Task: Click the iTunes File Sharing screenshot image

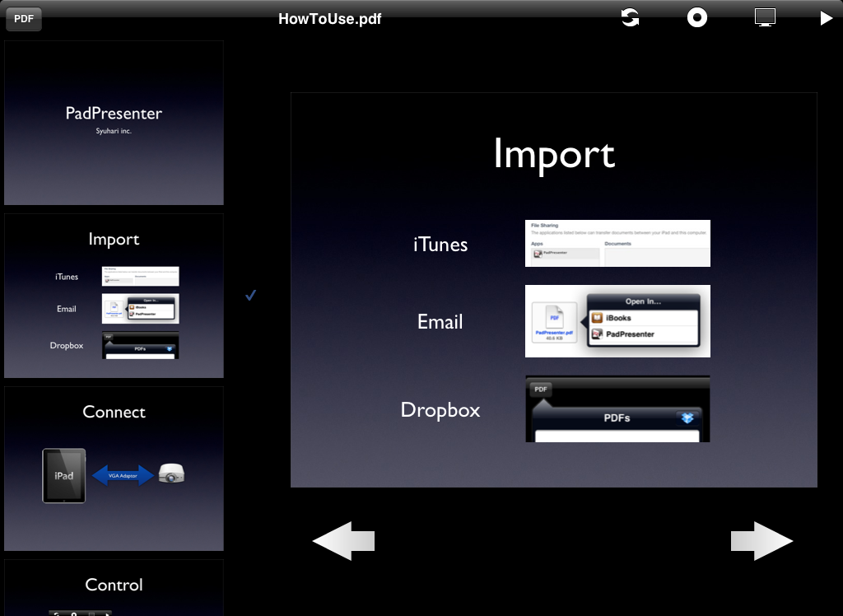Action: pyautogui.click(x=617, y=243)
